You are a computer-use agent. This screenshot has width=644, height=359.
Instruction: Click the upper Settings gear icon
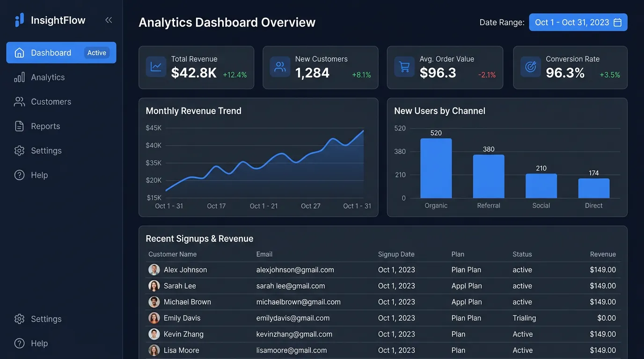(19, 151)
